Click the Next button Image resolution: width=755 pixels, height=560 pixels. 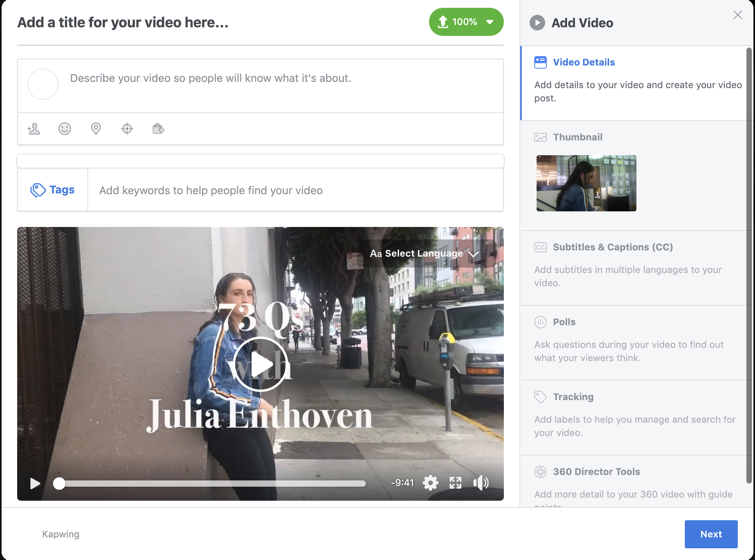point(711,534)
